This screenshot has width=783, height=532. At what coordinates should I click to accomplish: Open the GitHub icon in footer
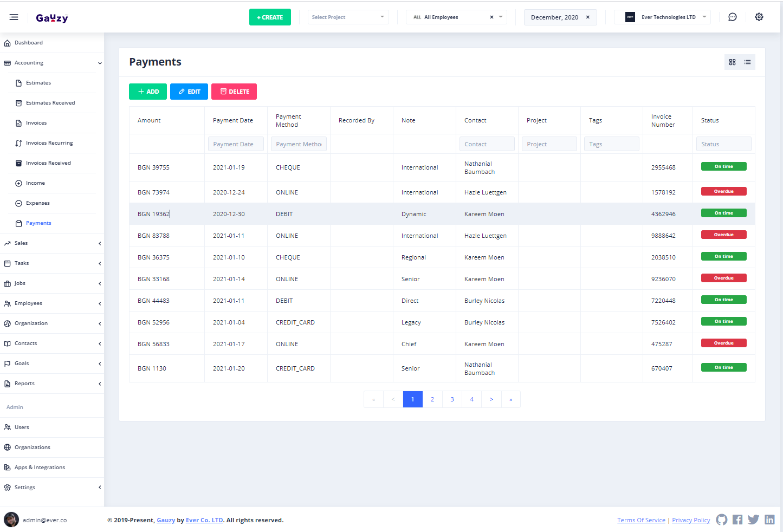tap(721, 520)
